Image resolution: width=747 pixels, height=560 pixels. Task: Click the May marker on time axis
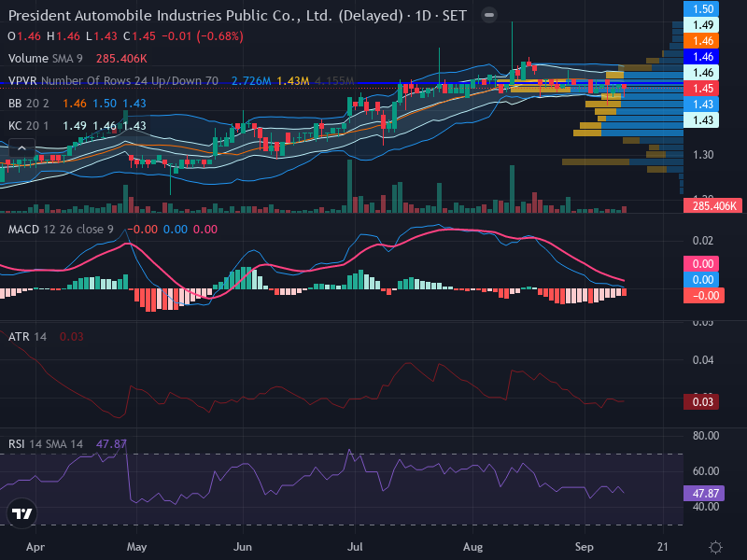(x=136, y=547)
